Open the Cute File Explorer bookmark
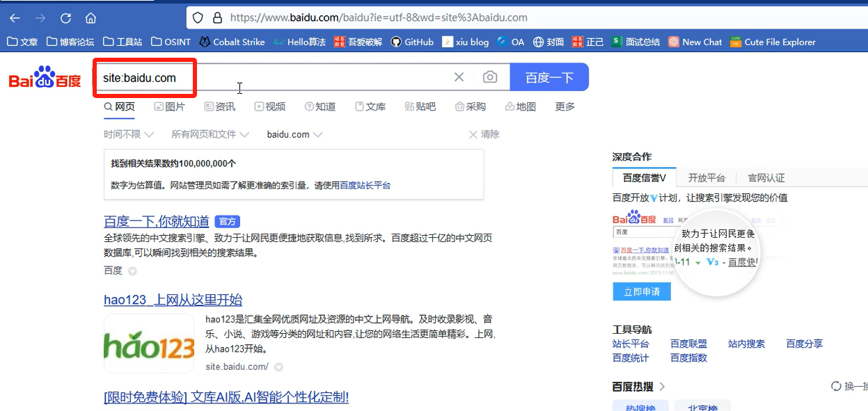Screen dimensions: 868x411 773,42
